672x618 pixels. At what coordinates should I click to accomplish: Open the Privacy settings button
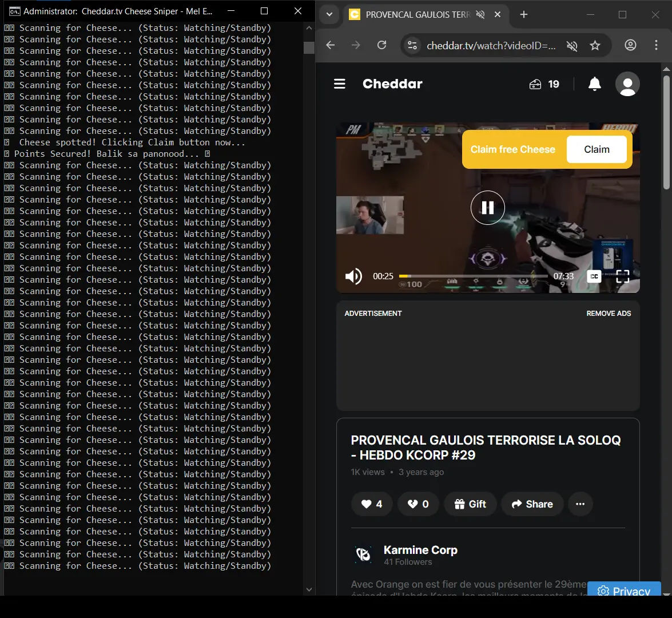(625, 589)
